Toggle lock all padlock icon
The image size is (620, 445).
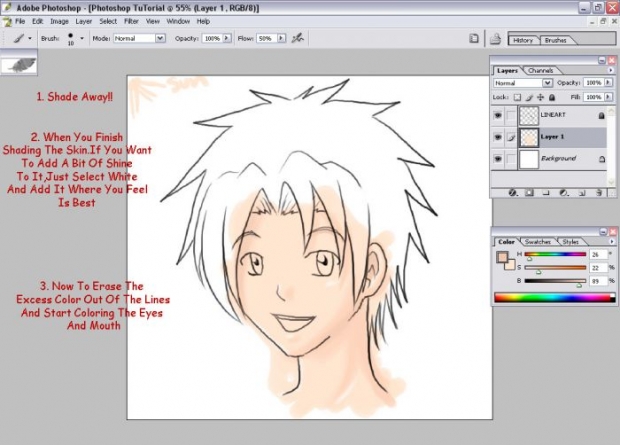[x=552, y=97]
